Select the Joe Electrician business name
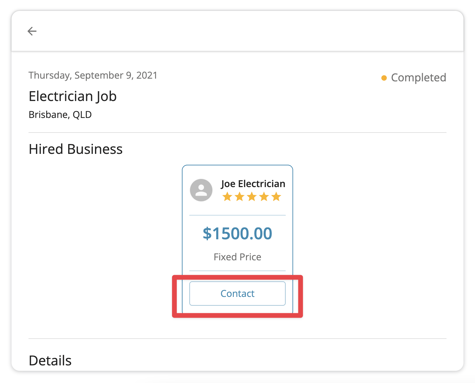Viewport: 475px width, 383px height. (x=253, y=184)
